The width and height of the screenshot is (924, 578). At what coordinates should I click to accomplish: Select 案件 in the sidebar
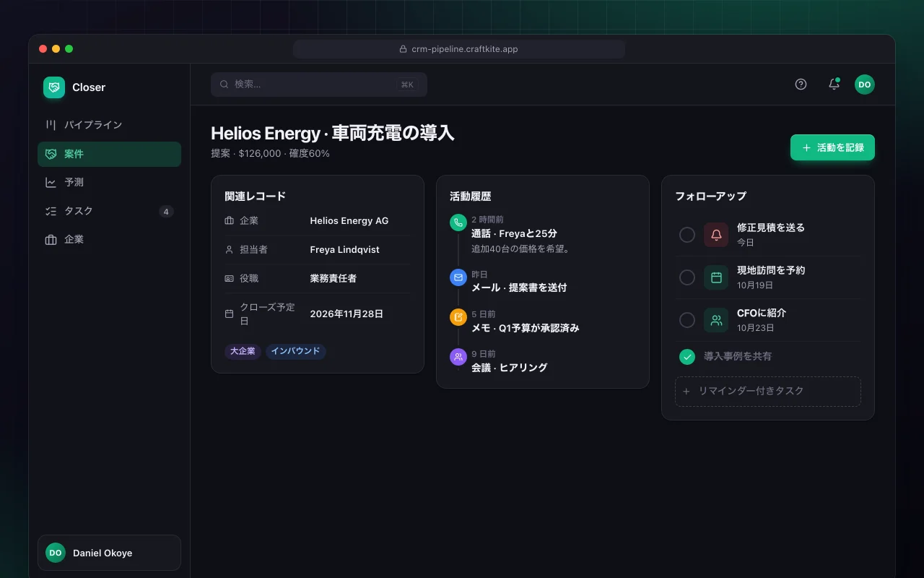(109, 154)
